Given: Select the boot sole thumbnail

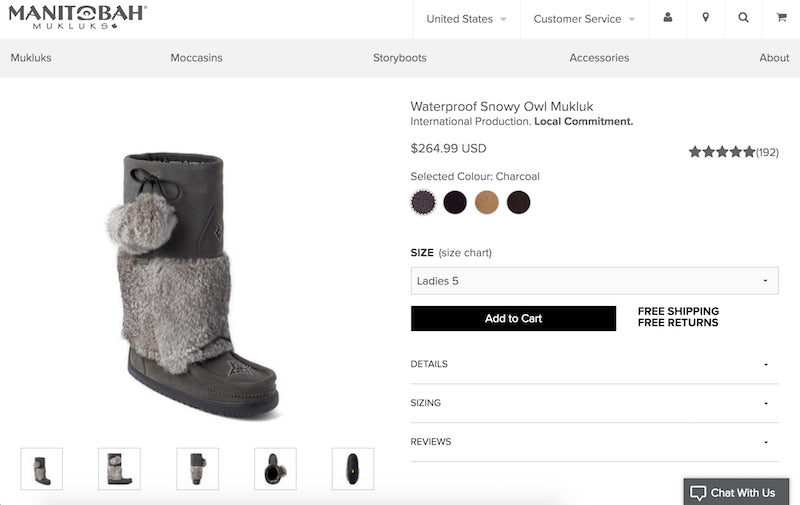Looking at the screenshot, I should point(353,469).
